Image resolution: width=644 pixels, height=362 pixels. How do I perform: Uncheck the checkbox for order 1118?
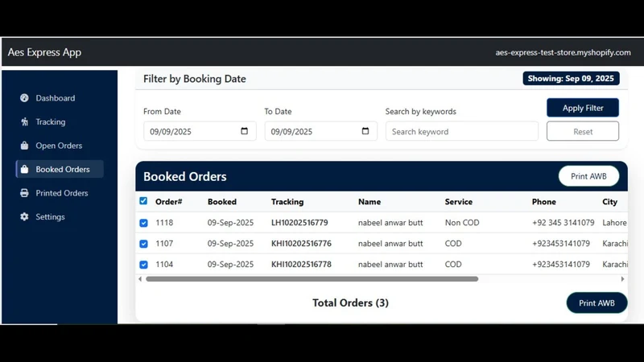(x=144, y=223)
